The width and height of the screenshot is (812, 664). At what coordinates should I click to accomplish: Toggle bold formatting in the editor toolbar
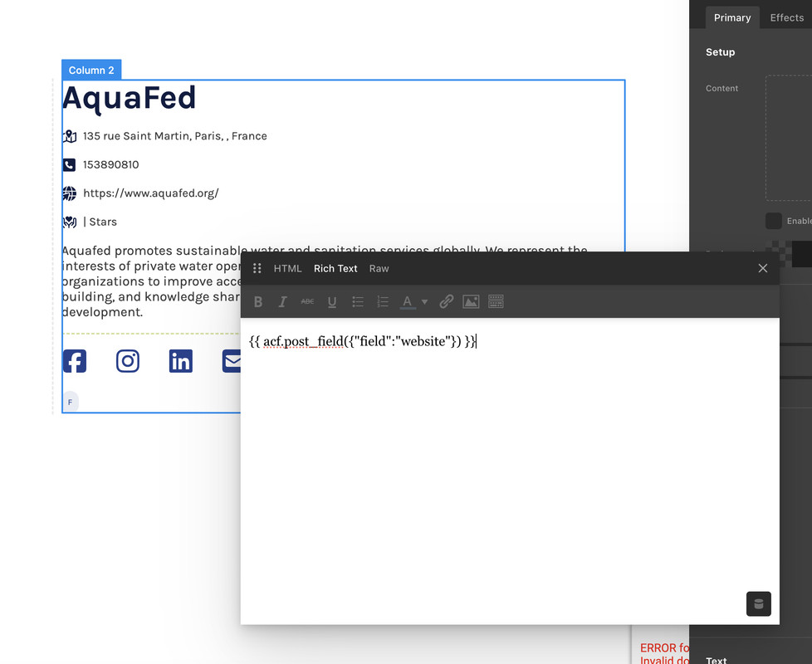tap(258, 302)
